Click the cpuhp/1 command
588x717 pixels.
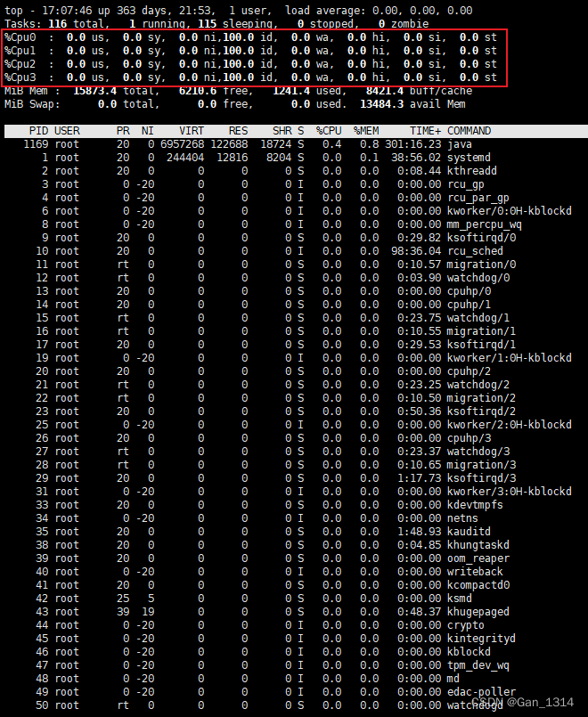point(469,305)
